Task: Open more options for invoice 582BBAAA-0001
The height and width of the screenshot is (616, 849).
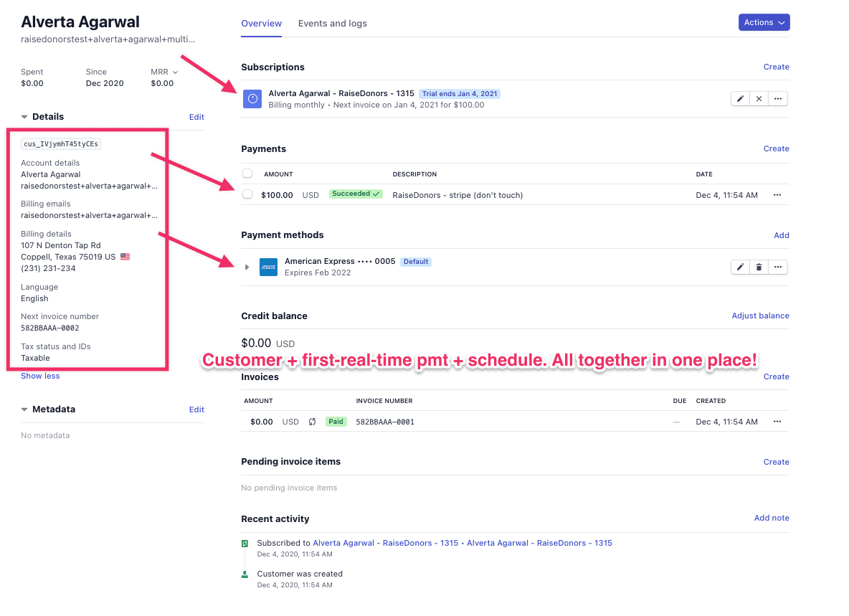Action: [x=777, y=422]
